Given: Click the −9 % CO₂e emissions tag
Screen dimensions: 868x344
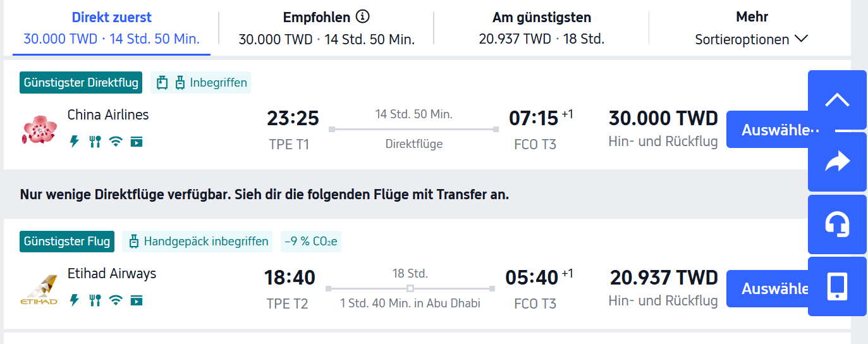Looking at the screenshot, I should click(x=311, y=242).
